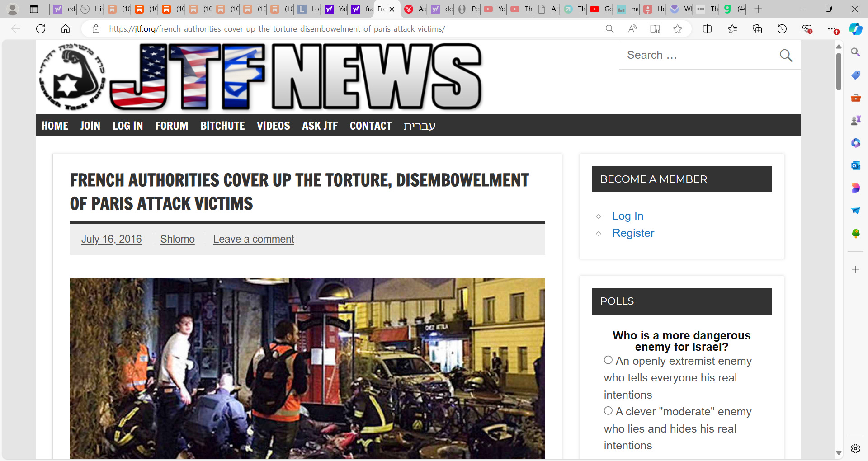Open a new tab
Image resolution: width=868 pixels, height=461 pixels.
tap(758, 9)
